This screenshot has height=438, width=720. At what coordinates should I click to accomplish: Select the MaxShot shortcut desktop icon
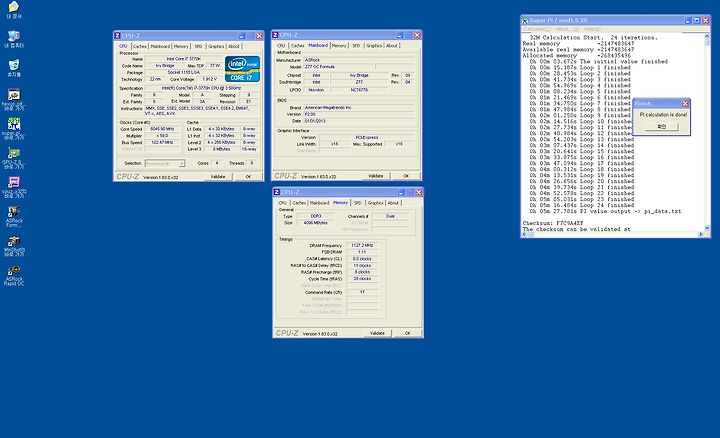click(14, 246)
